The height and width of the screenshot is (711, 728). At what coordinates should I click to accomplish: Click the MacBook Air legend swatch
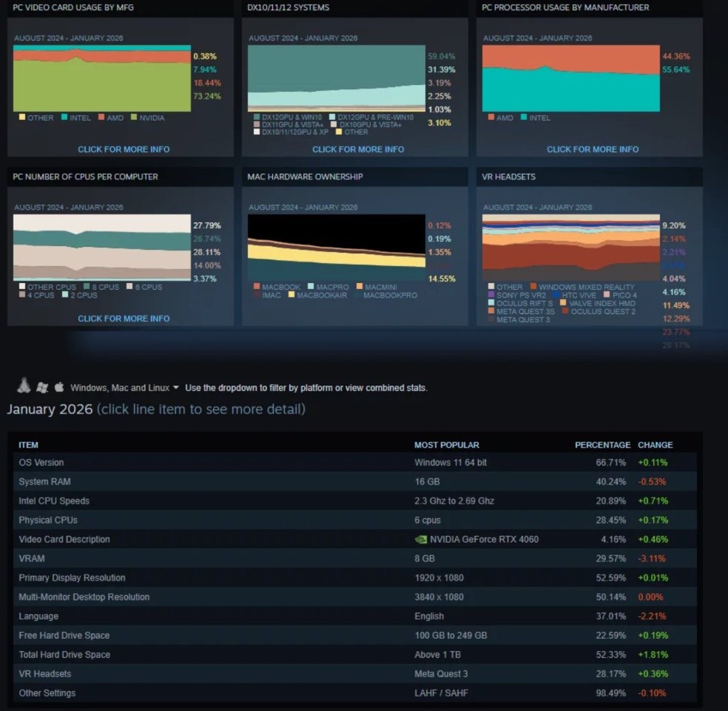click(291, 295)
